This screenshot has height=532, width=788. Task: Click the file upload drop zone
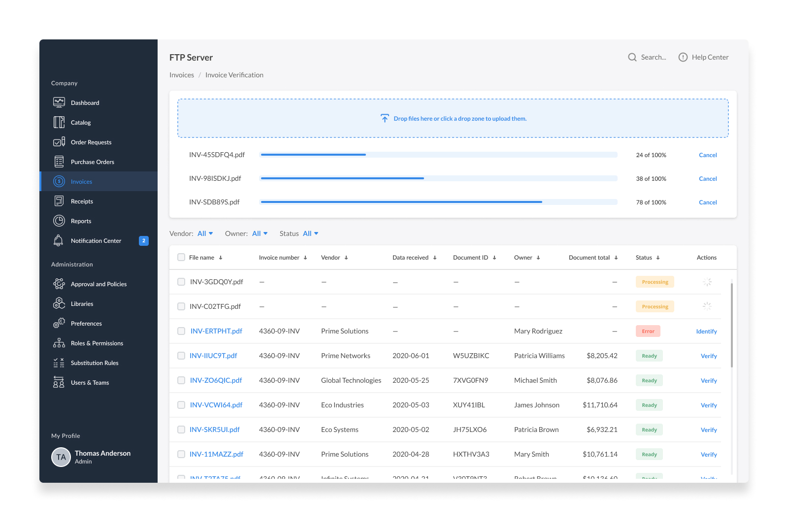(453, 118)
